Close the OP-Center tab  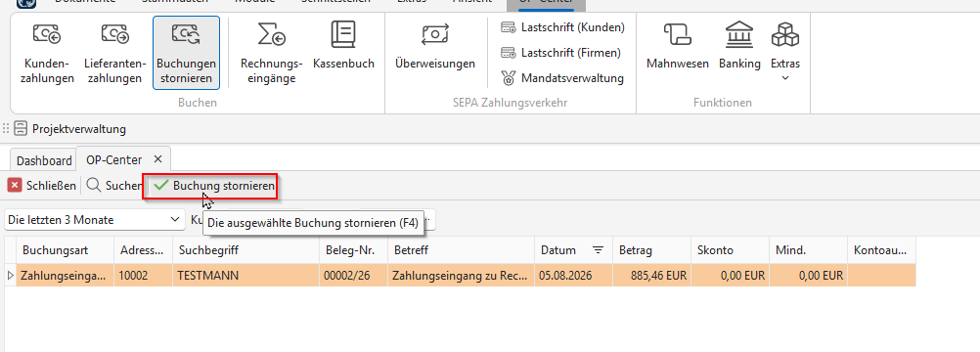click(x=157, y=158)
